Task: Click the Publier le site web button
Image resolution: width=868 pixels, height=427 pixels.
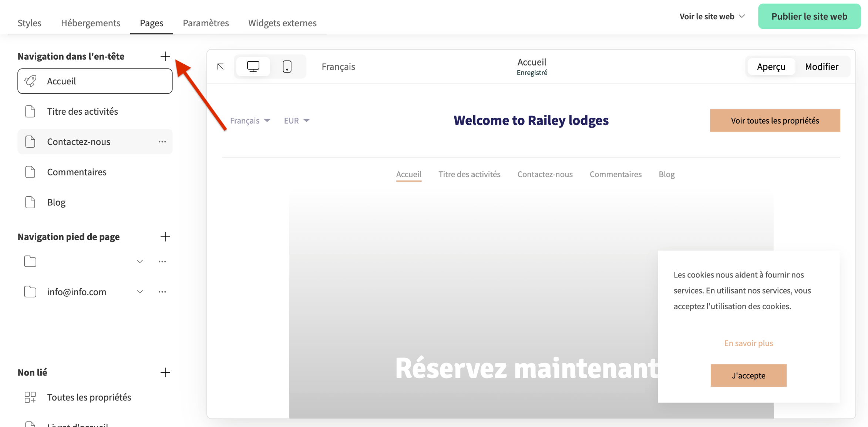Action: [810, 16]
